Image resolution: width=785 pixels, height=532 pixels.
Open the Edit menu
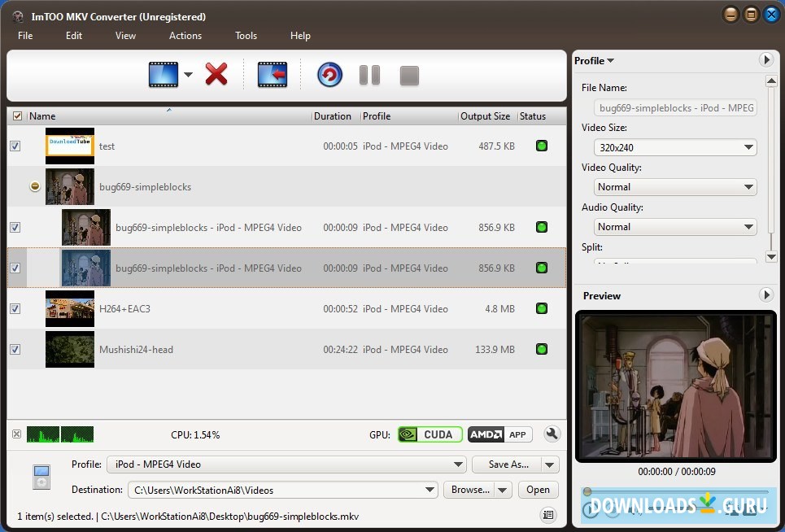coord(73,36)
